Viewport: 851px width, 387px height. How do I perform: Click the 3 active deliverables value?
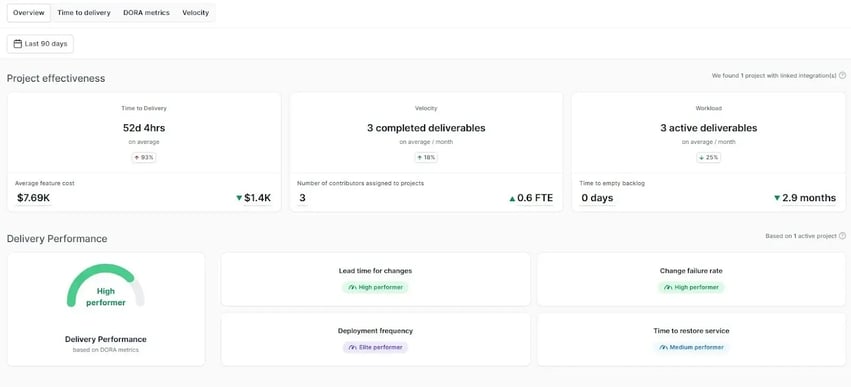[708, 128]
